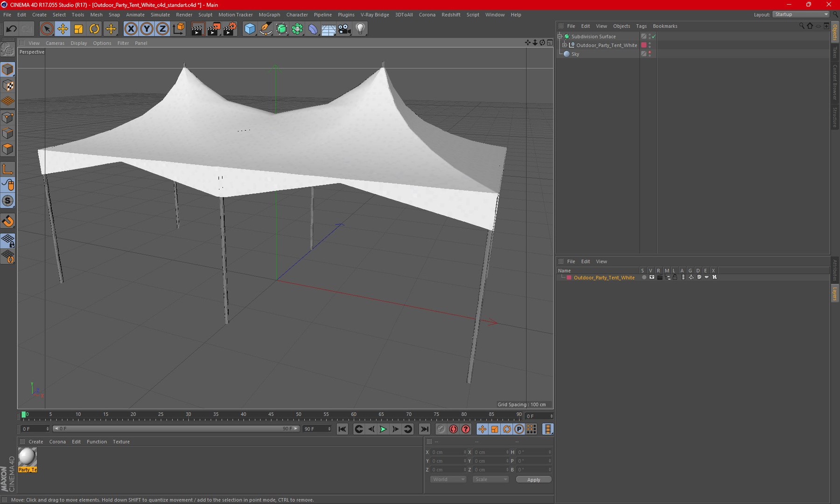
Task: Open the Simulate menu
Action: click(x=160, y=15)
